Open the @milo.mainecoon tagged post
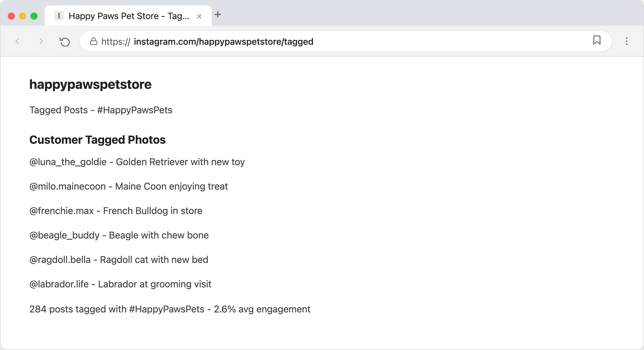644x350 pixels. [128, 186]
